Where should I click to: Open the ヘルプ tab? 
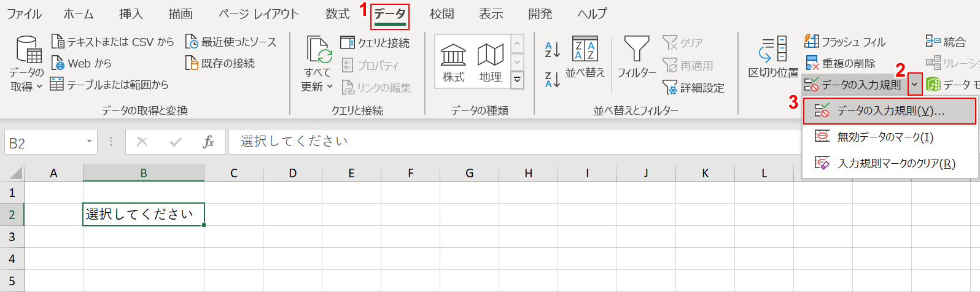pos(593,13)
